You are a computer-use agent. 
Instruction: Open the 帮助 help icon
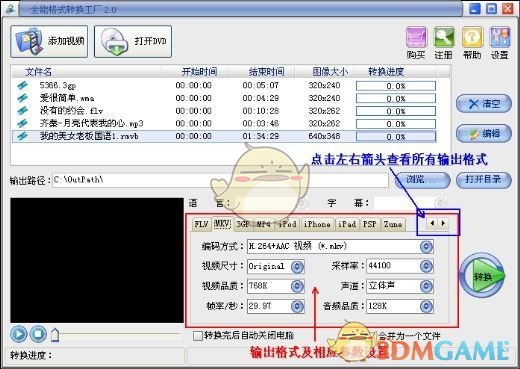(472, 43)
